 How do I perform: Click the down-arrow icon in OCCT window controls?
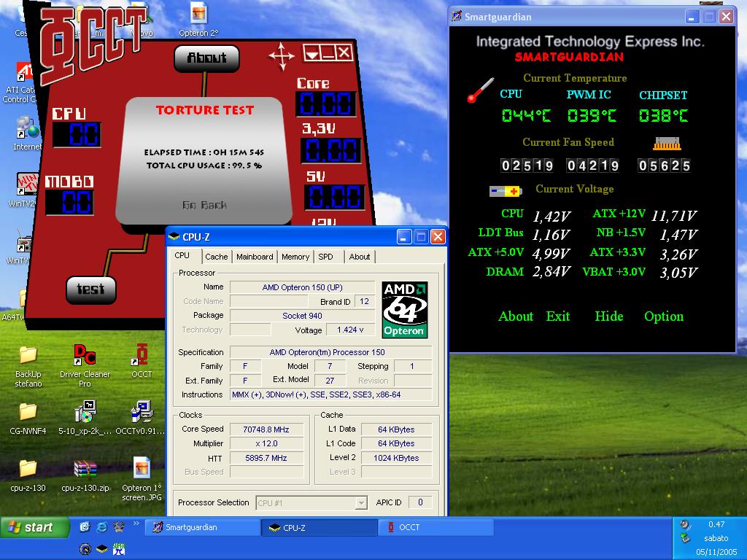312,52
